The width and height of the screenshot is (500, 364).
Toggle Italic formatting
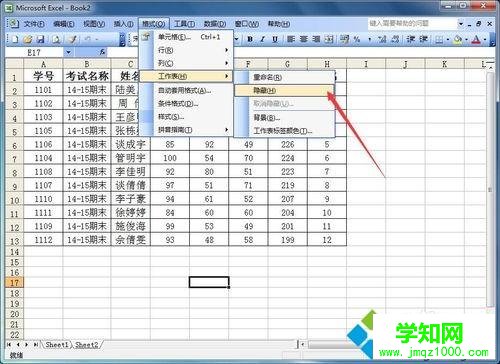click(262, 40)
